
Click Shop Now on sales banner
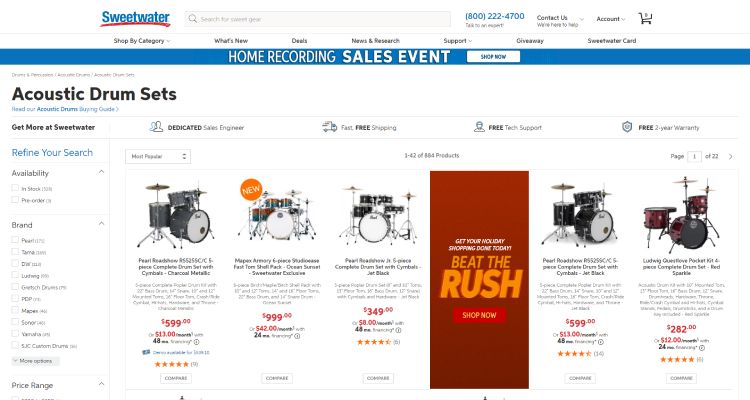(493, 56)
